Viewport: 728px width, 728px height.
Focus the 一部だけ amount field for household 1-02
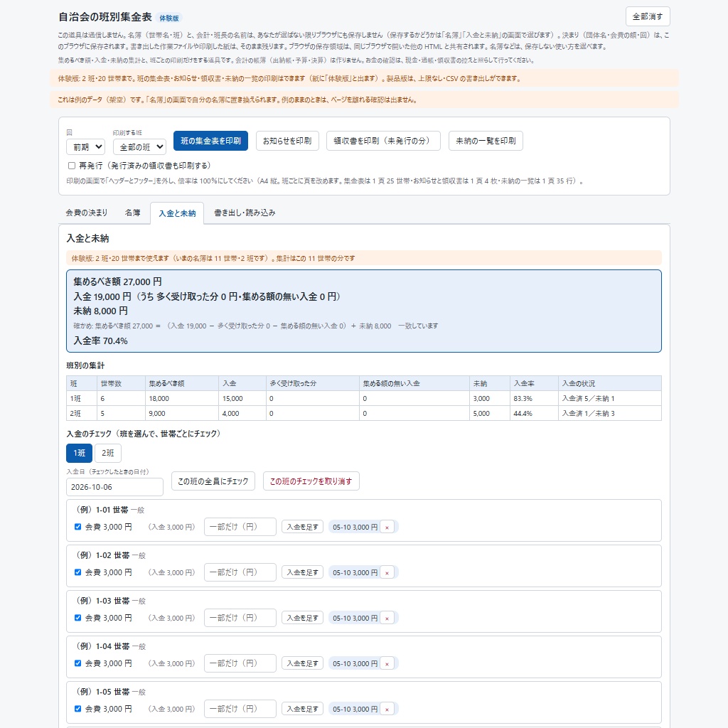[240, 572]
